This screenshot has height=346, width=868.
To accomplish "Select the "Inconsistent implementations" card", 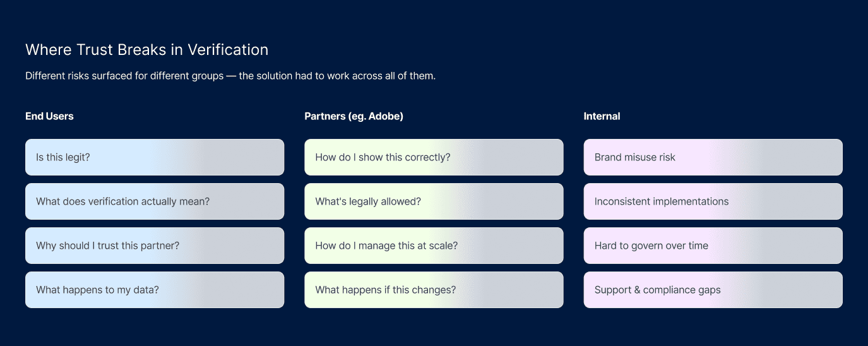I will (713, 201).
